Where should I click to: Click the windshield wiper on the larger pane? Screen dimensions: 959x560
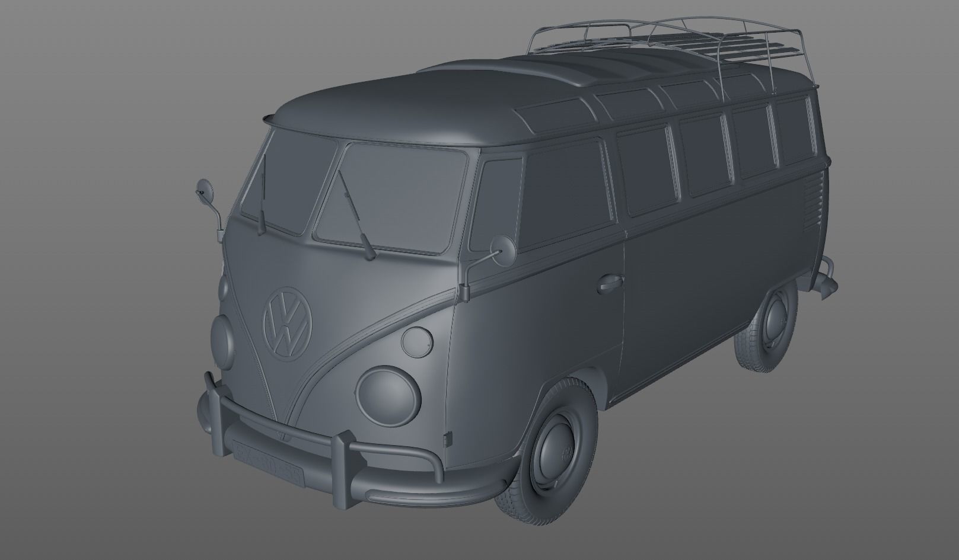click(356, 216)
